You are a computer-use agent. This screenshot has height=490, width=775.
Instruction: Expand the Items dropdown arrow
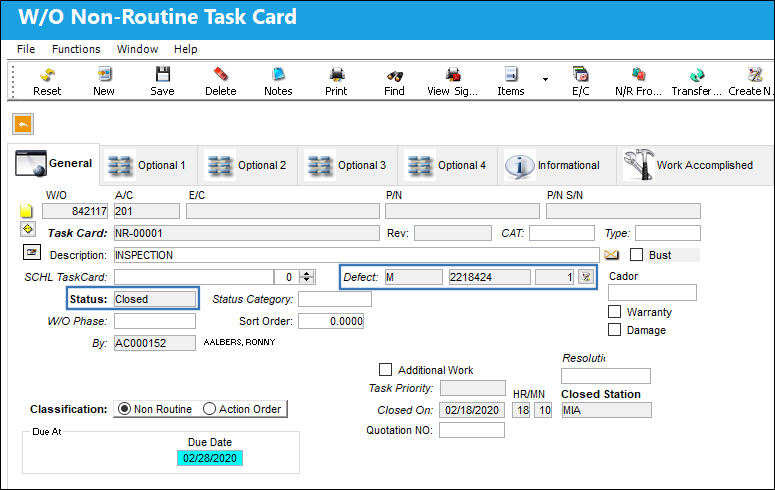click(545, 79)
